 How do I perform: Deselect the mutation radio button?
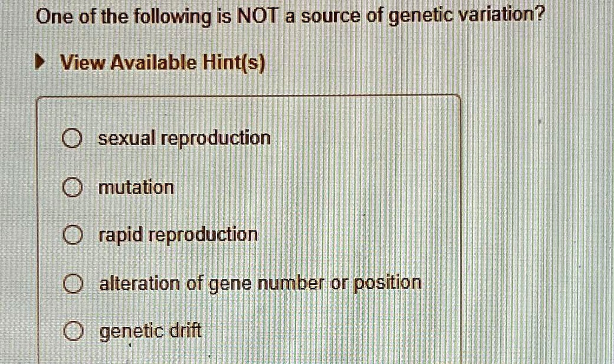pos(73,188)
